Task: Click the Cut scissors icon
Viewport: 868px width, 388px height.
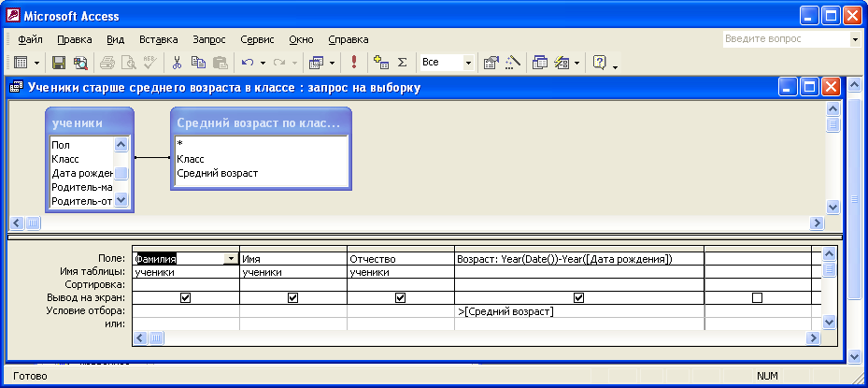Action: (x=178, y=63)
